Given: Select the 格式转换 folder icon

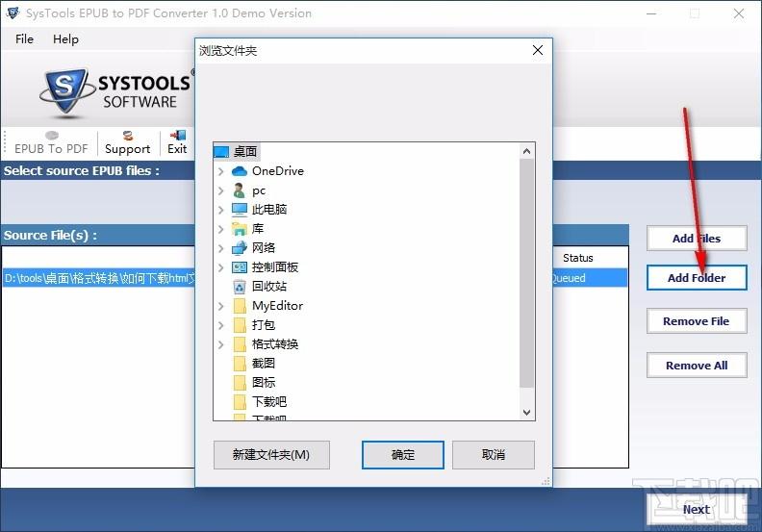Looking at the screenshot, I should [240, 344].
